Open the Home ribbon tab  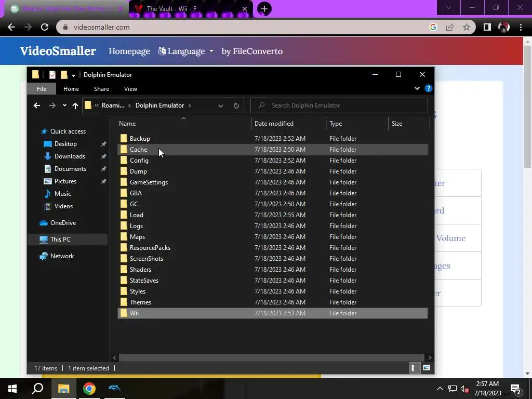pyautogui.click(x=71, y=88)
